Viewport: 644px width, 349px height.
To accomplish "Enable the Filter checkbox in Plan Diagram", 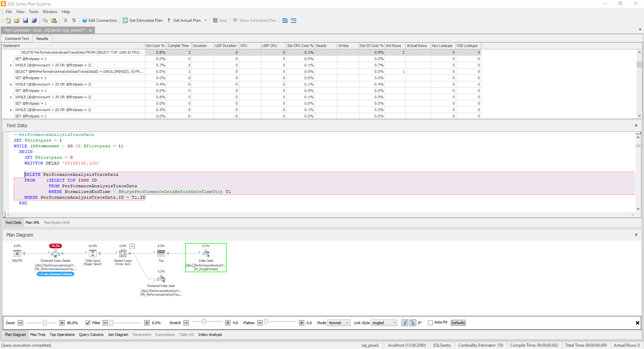I will coord(88,323).
